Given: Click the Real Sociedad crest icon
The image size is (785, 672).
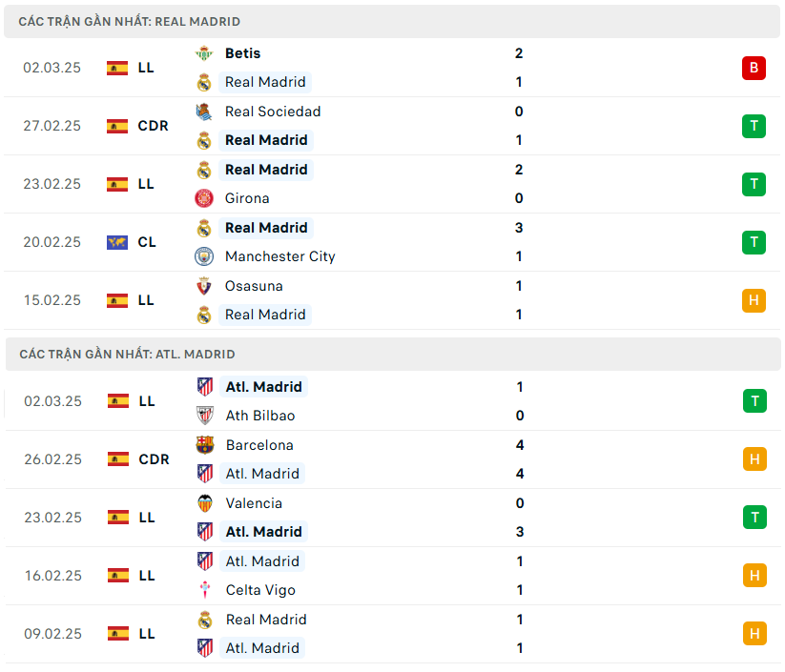Looking at the screenshot, I should pyautogui.click(x=204, y=112).
